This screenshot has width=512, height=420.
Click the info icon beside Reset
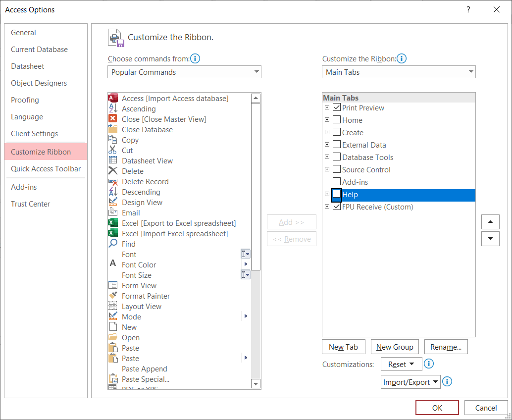(429, 364)
